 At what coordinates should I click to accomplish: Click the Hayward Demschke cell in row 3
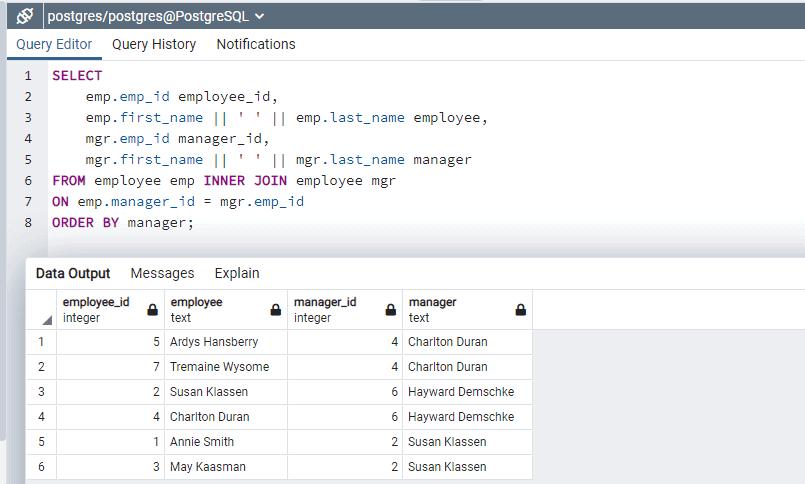click(461, 392)
